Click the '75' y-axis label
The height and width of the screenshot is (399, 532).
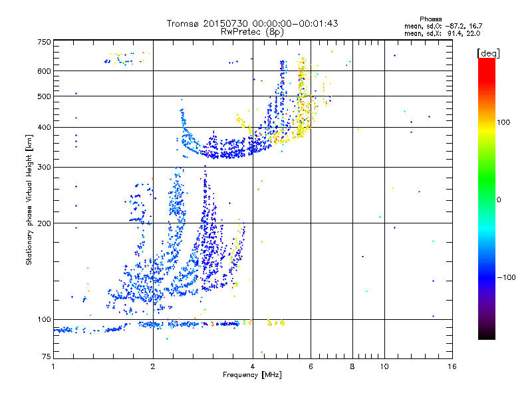click(47, 356)
